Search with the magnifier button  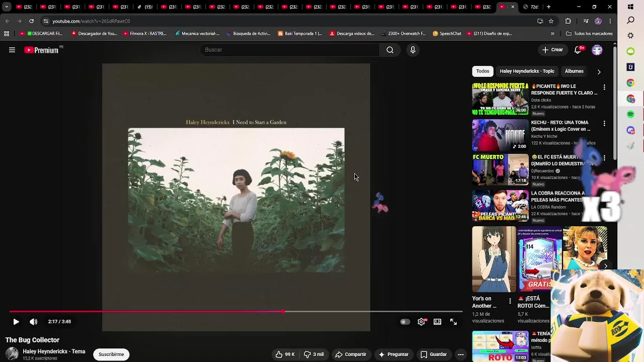tap(390, 50)
